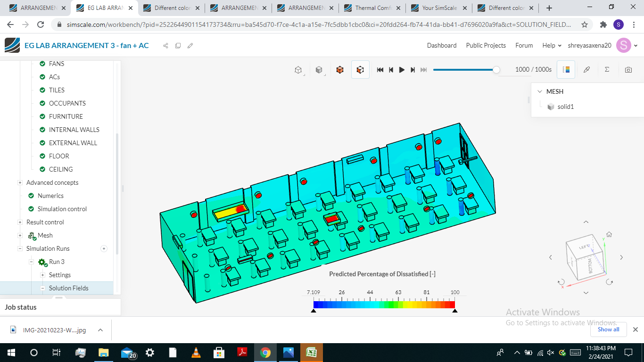Click the share project icon
Image resolution: width=644 pixels, height=362 pixels.
(x=165, y=46)
